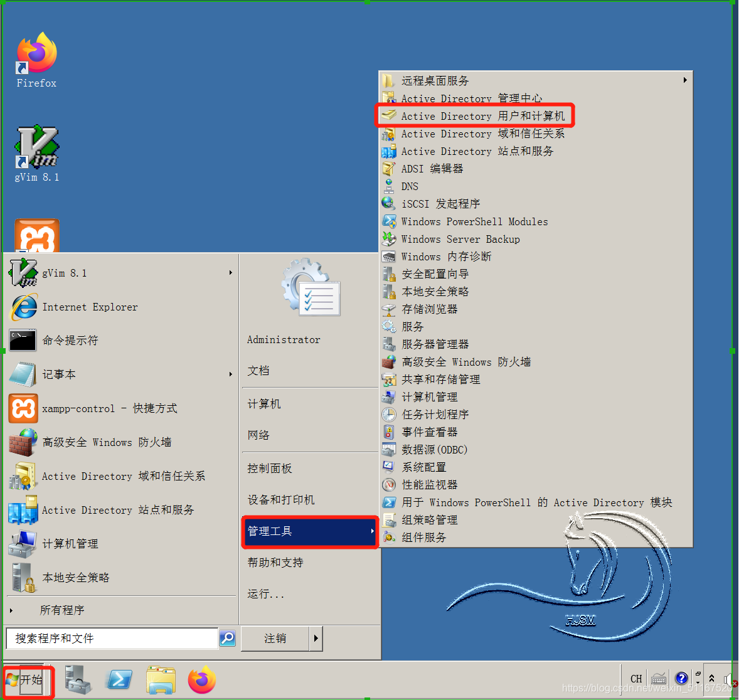Select 用于 Windows PowerShell 的 Active Directory 模块
Screen dimensions: 739x700
pos(536,502)
